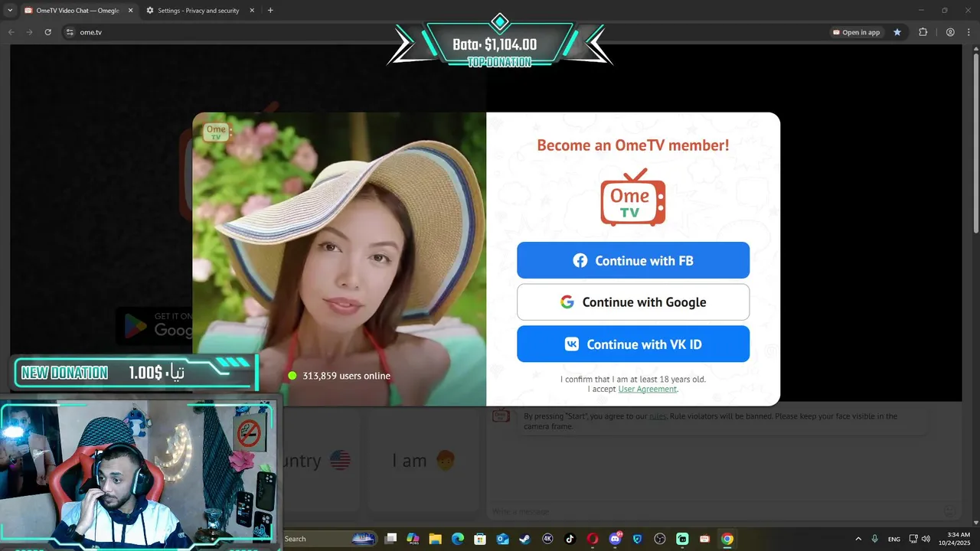The width and height of the screenshot is (980, 551).
Task: Click the microphone tray icon
Action: tap(874, 539)
